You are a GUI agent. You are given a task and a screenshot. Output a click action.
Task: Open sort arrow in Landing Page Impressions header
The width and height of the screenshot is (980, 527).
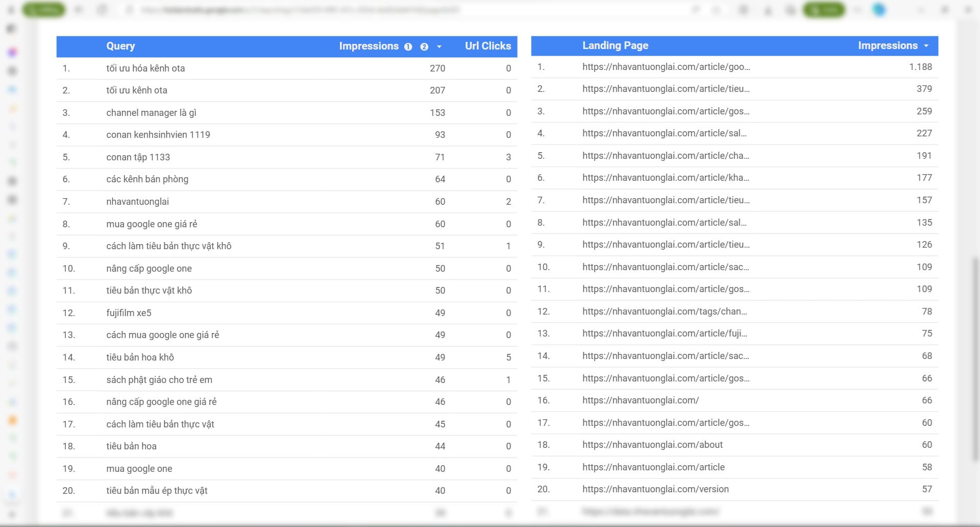point(926,46)
